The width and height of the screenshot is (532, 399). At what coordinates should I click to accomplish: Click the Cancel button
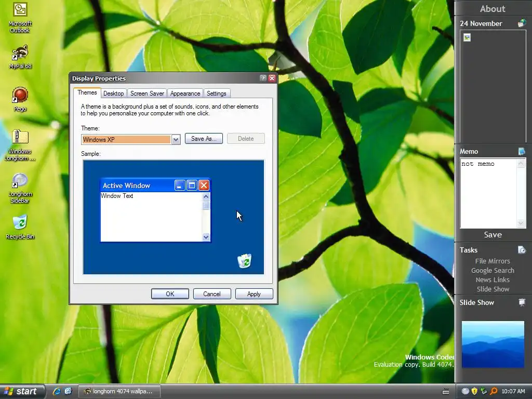coord(212,294)
